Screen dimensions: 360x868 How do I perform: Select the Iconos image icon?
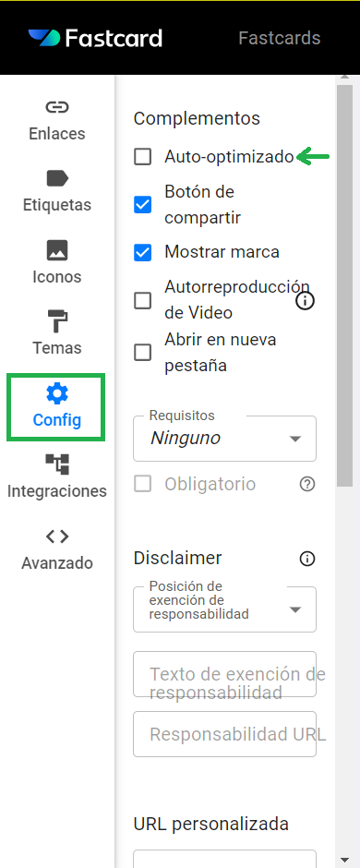click(x=57, y=250)
